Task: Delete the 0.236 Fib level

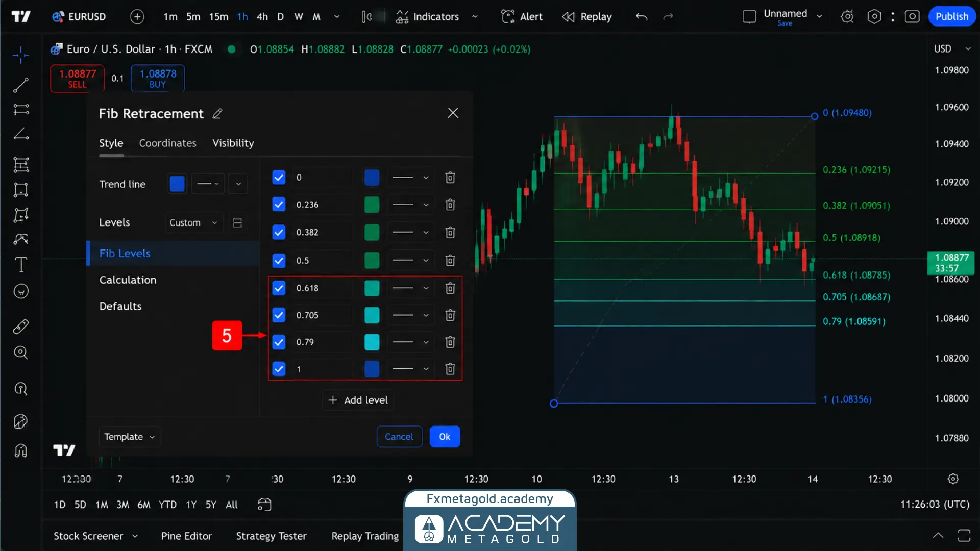Action: click(x=450, y=205)
